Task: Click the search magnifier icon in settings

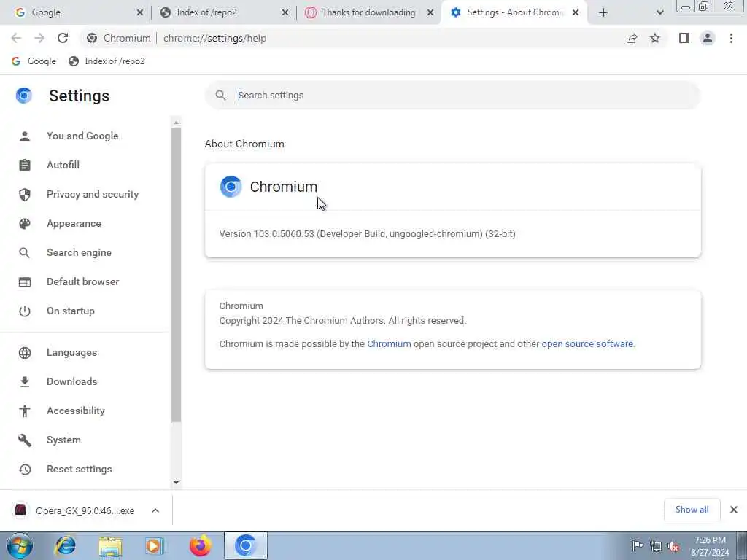Action: click(x=220, y=96)
